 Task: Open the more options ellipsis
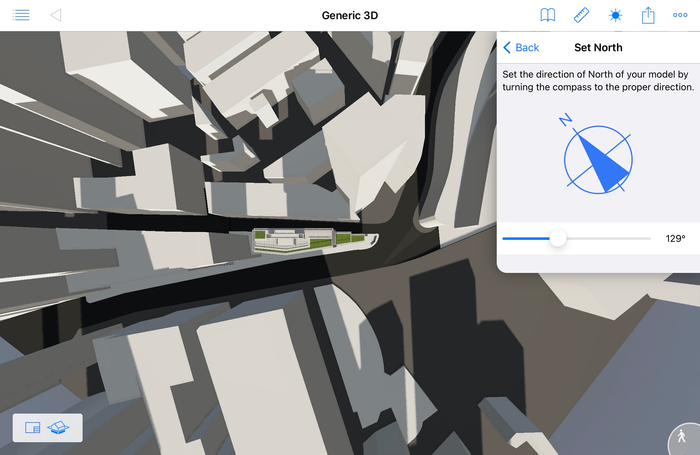[680, 15]
